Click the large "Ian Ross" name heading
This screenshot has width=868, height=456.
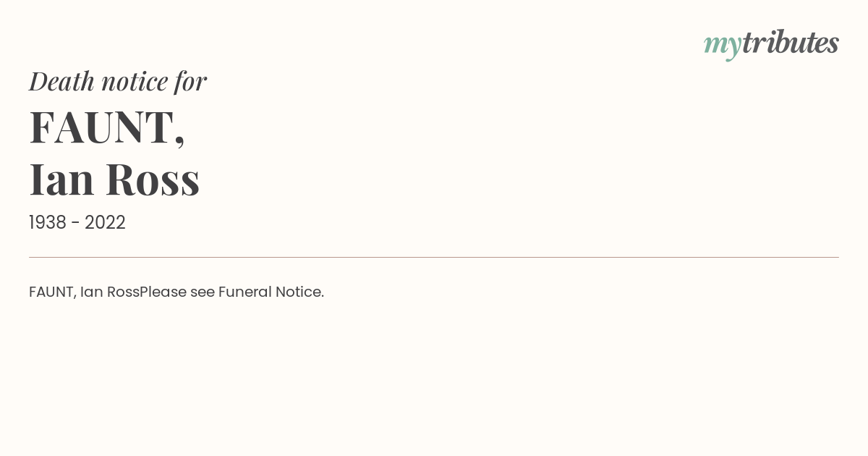(114, 179)
